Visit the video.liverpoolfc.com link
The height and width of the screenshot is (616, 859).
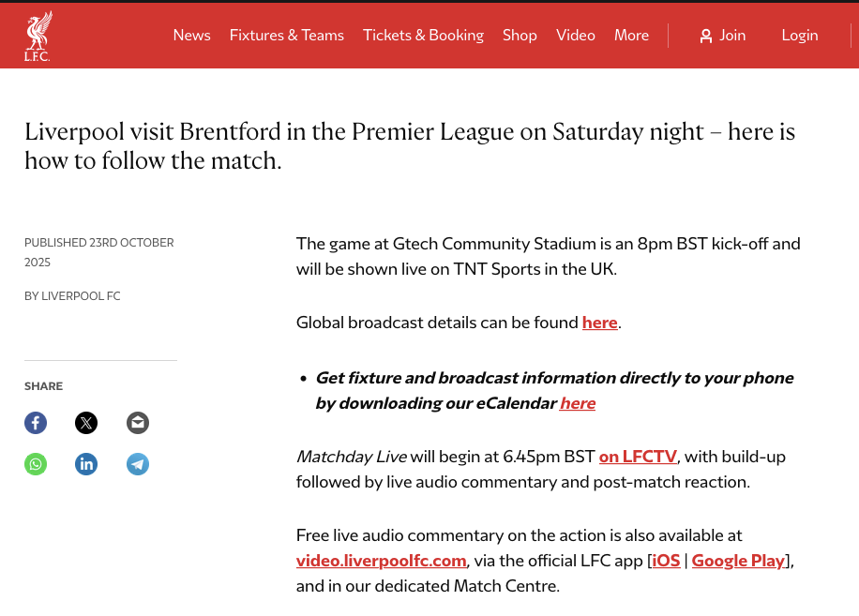(x=382, y=561)
